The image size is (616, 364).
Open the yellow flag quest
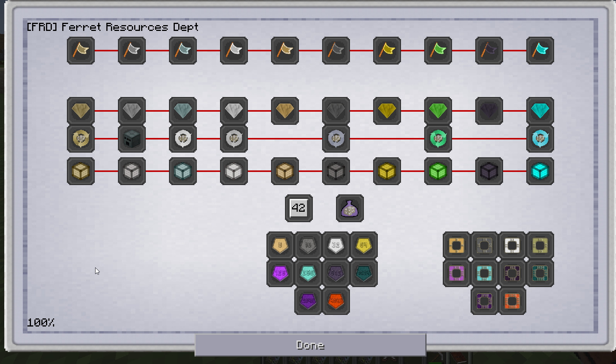pyautogui.click(x=387, y=51)
